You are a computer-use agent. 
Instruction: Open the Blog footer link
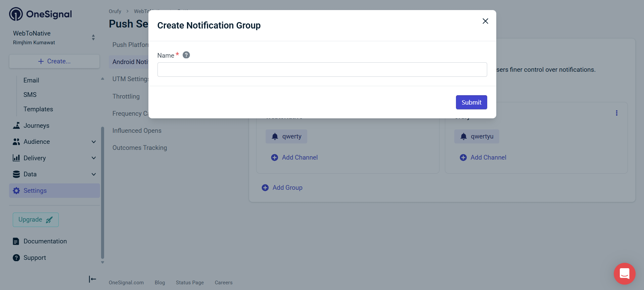click(160, 283)
